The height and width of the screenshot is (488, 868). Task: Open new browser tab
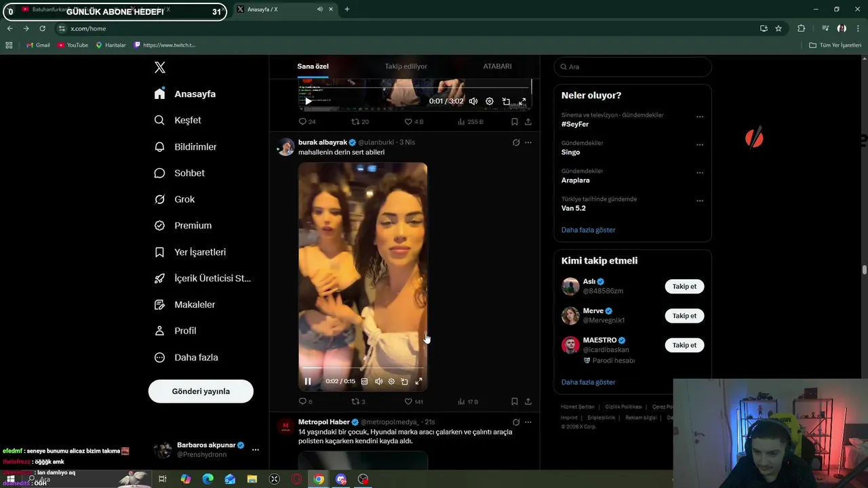[x=347, y=9]
